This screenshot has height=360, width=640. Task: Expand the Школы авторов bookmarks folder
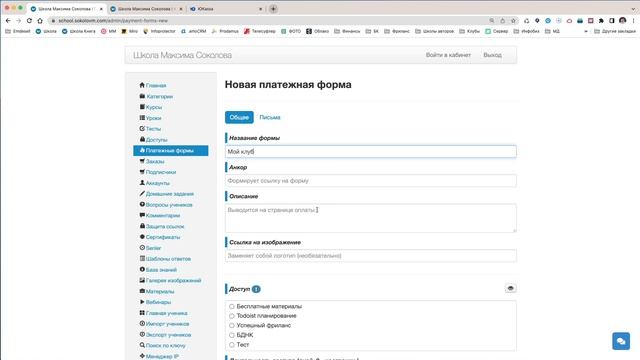tap(434, 31)
